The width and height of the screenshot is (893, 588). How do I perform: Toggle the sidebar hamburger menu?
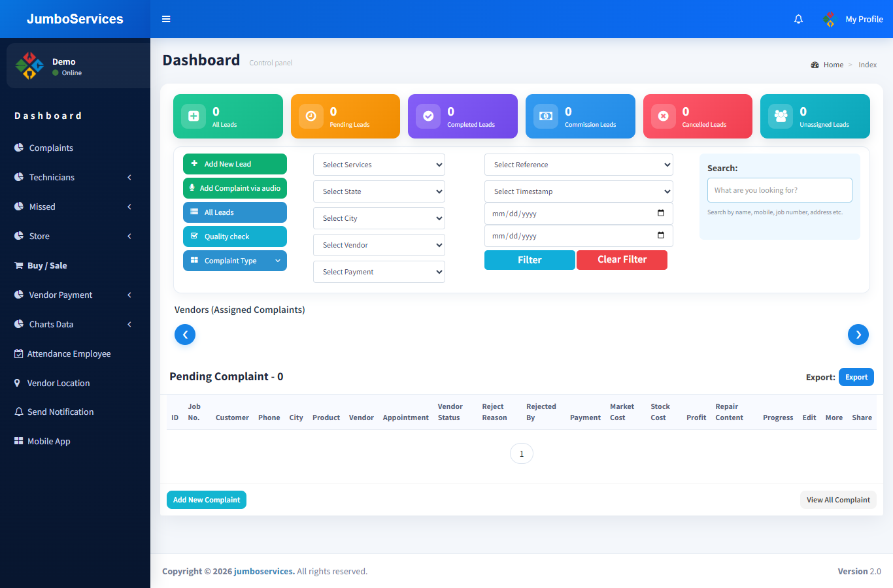pyautogui.click(x=166, y=19)
